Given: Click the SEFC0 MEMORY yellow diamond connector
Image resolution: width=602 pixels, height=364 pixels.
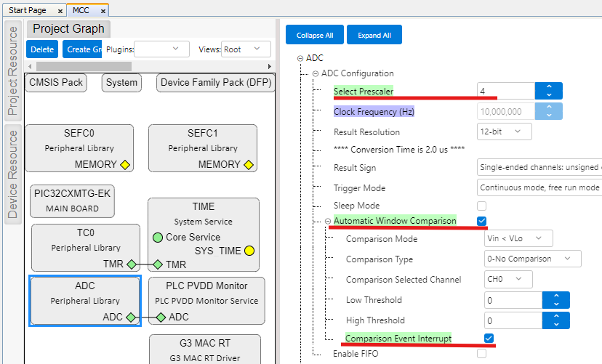Looking at the screenshot, I should (125, 165).
